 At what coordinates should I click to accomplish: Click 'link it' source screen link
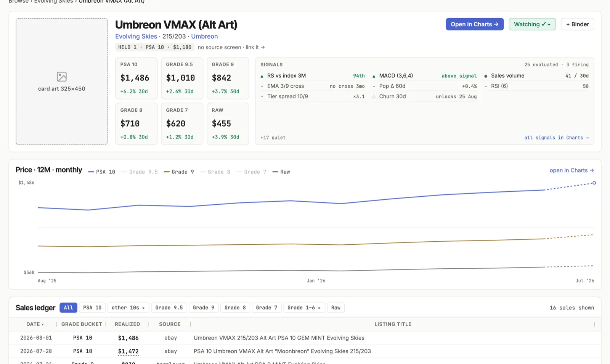click(x=255, y=47)
